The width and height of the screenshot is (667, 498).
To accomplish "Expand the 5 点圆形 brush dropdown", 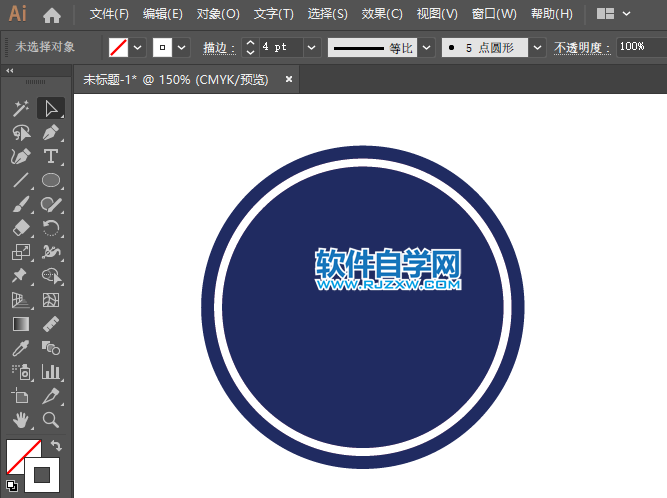I will coord(537,47).
